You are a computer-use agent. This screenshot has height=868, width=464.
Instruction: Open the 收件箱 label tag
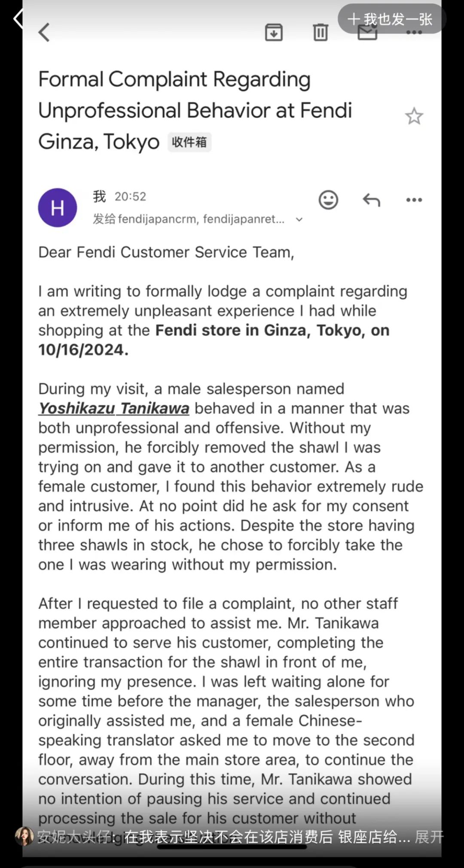pyautogui.click(x=189, y=142)
